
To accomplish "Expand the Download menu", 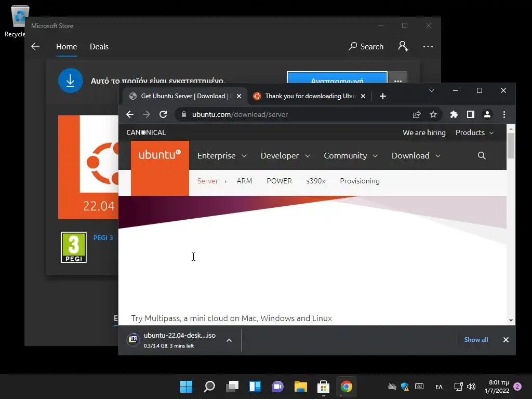I will 416,156.
